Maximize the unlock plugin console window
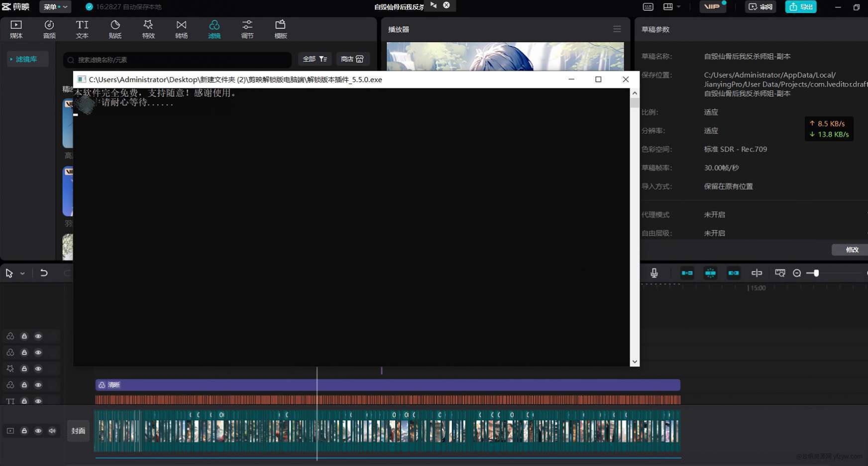 598,79
